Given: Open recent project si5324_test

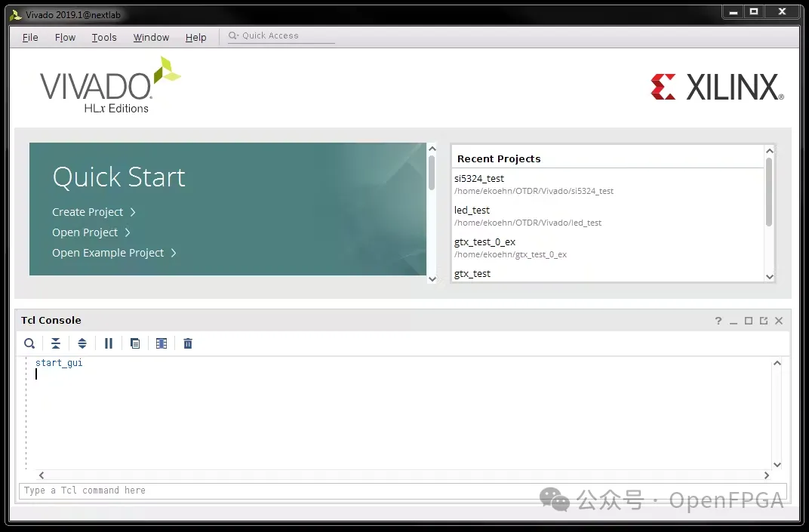Looking at the screenshot, I should click(x=479, y=179).
